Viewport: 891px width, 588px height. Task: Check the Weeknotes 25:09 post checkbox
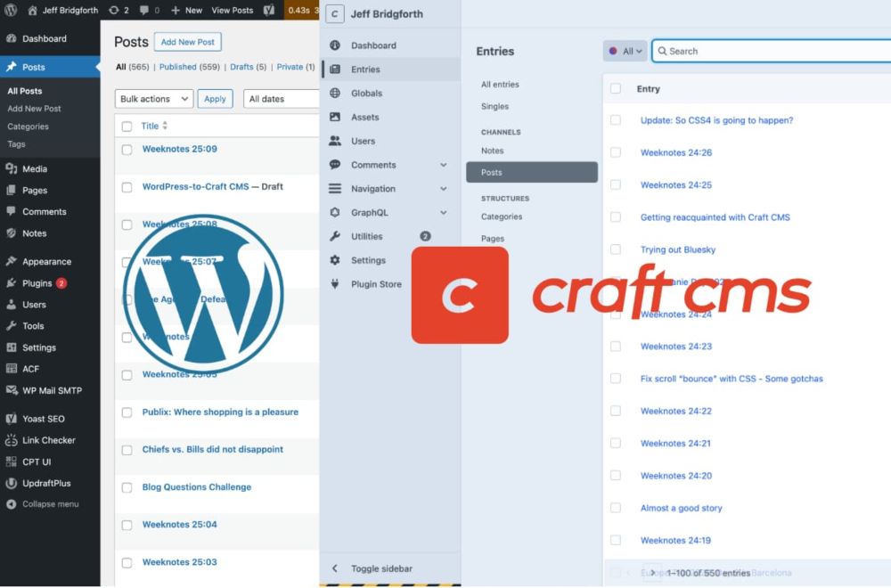tap(127, 150)
